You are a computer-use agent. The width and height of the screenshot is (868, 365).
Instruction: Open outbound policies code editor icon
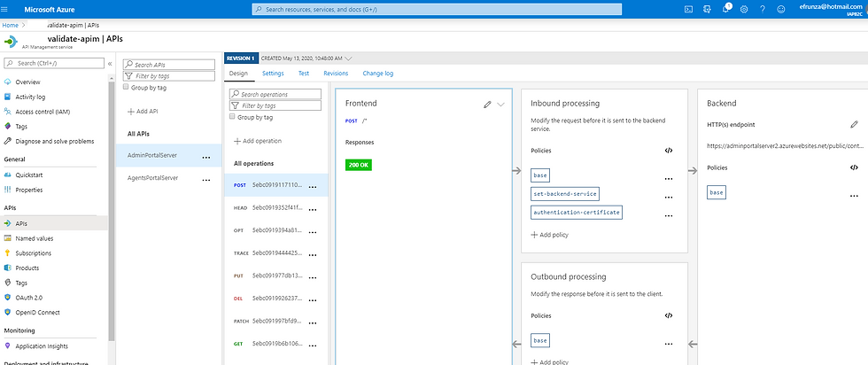[x=668, y=315]
